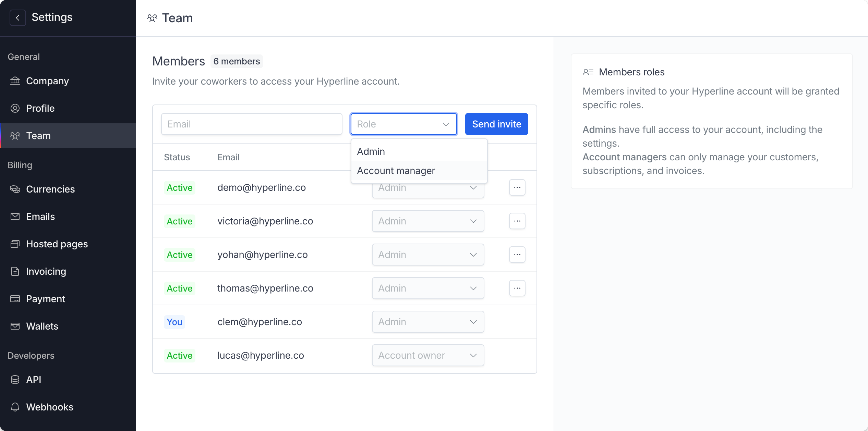The height and width of the screenshot is (431, 868).
Task: Open role dropdown for yohan@hyperline.co
Action: 428,255
